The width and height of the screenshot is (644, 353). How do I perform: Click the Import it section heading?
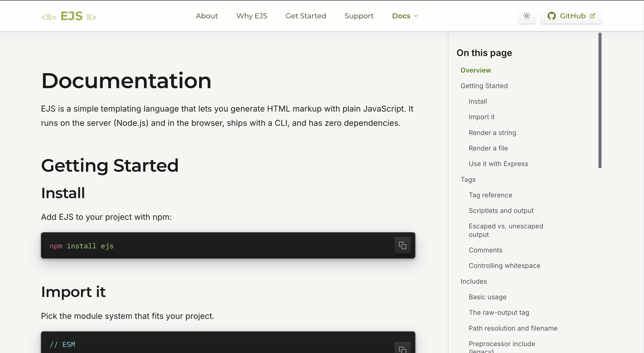[x=74, y=292]
